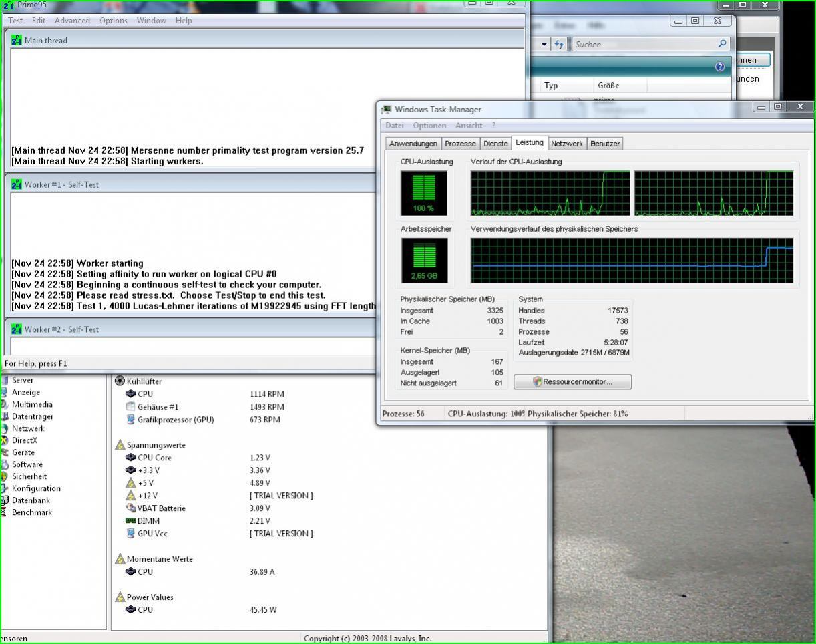816x644 pixels.
Task: Click the +12 V row icon
Action: [131, 496]
